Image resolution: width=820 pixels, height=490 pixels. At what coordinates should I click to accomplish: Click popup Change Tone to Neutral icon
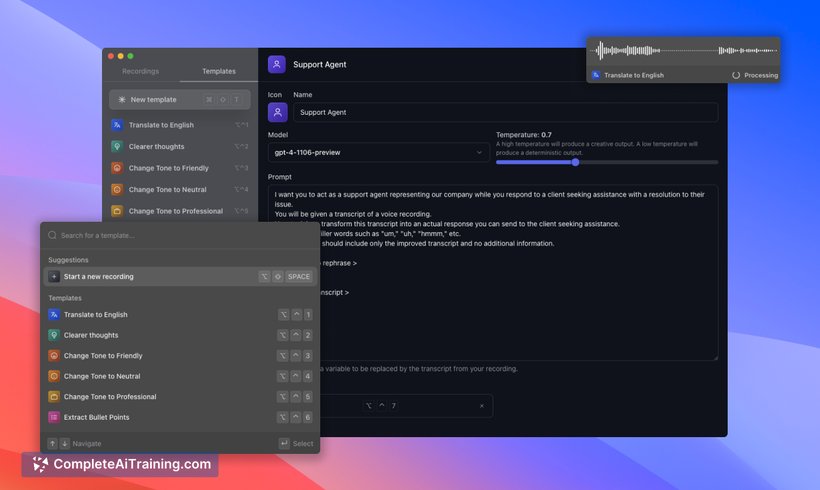tap(54, 376)
